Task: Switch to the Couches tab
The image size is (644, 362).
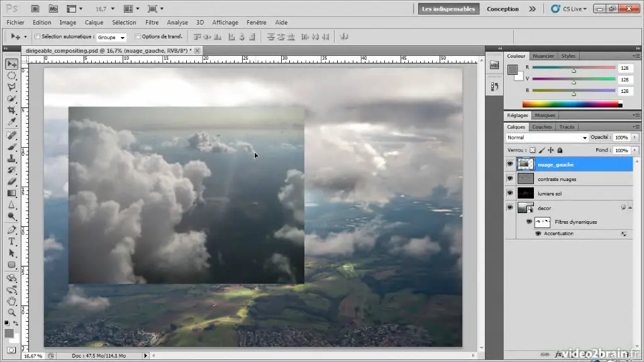Action: coord(541,127)
